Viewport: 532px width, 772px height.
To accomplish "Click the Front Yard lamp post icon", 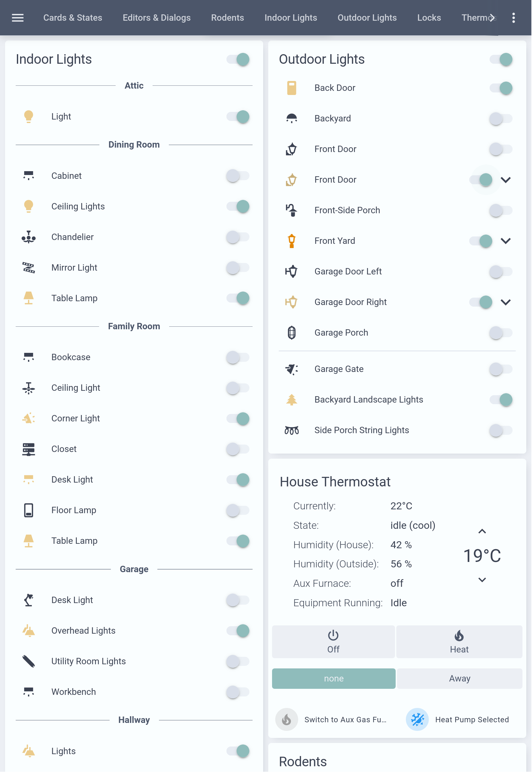I will [292, 241].
